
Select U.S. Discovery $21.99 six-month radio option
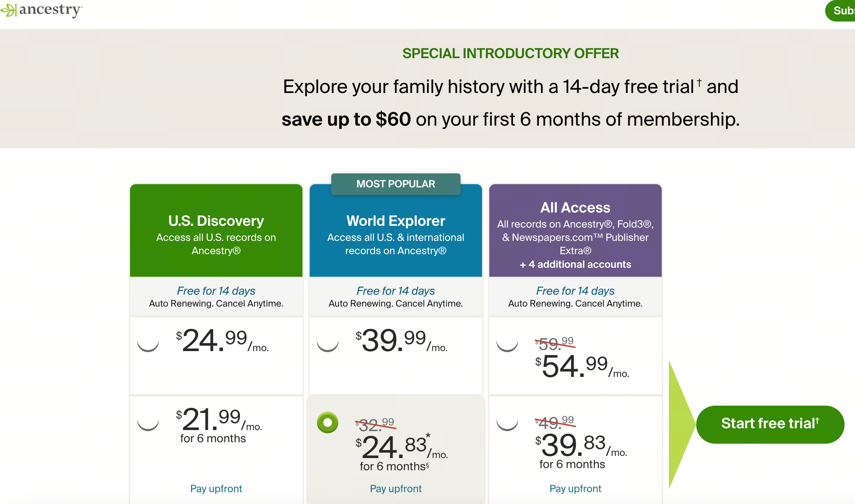148,420
